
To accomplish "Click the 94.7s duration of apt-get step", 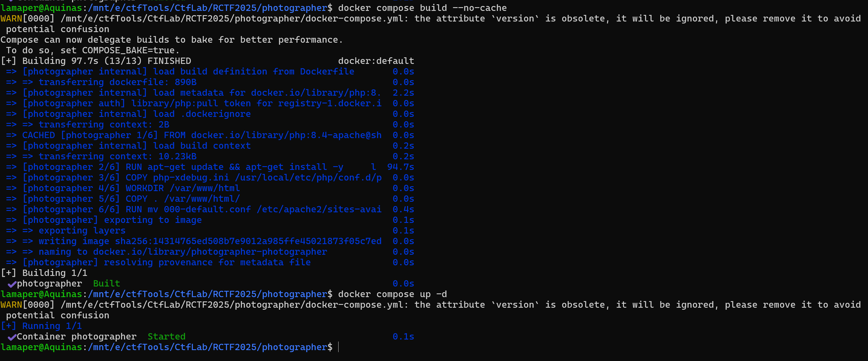I will tap(400, 167).
